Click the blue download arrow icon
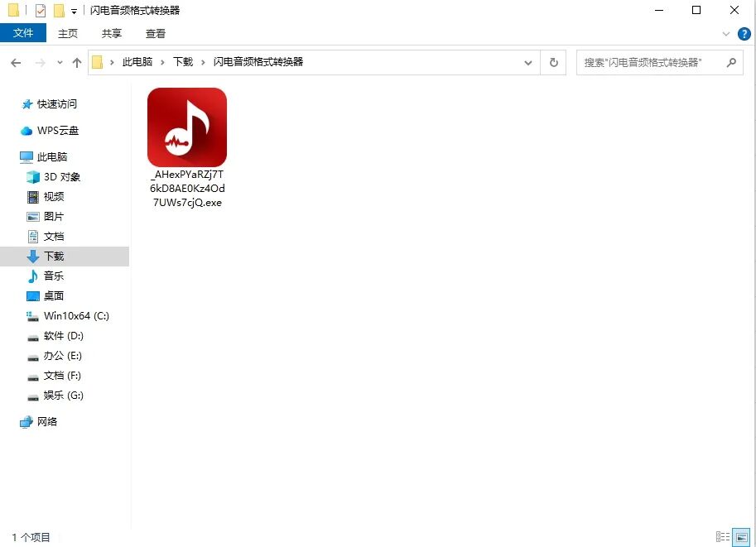756x547 pixels. [x=33, y=257]
